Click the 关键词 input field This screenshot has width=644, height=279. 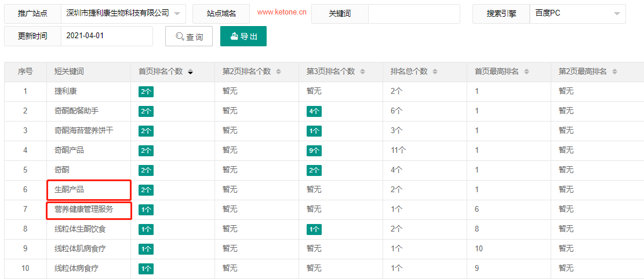tap(414, 13)
